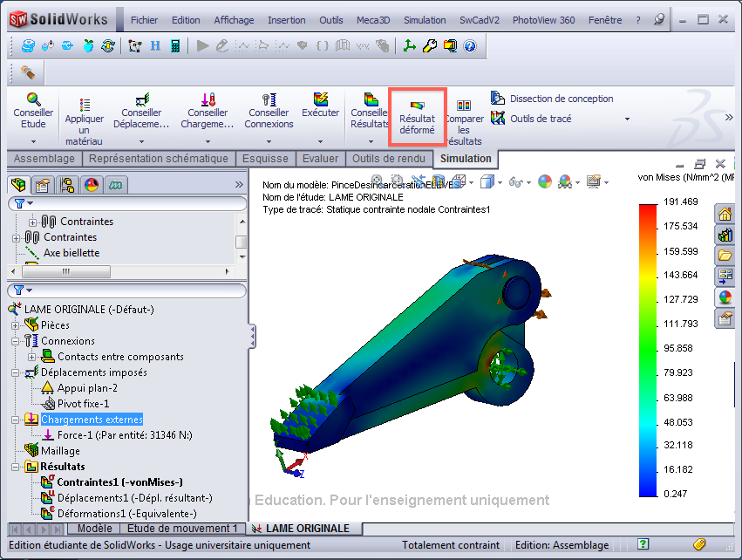Expand Contacts entre composants
The image size is (742, 560).
click(x=31, y=357)
